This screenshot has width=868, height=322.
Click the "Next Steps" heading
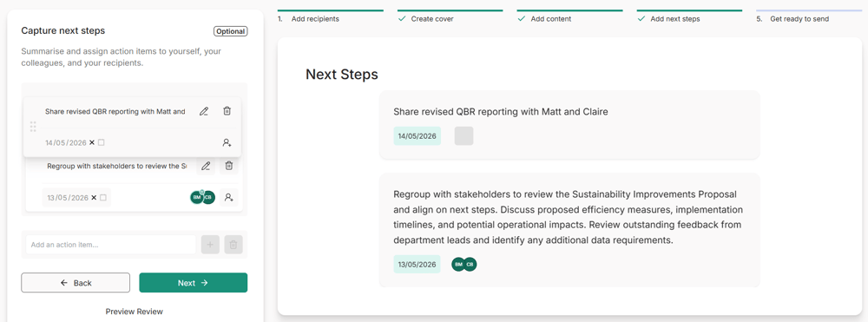tap(342, 74)
